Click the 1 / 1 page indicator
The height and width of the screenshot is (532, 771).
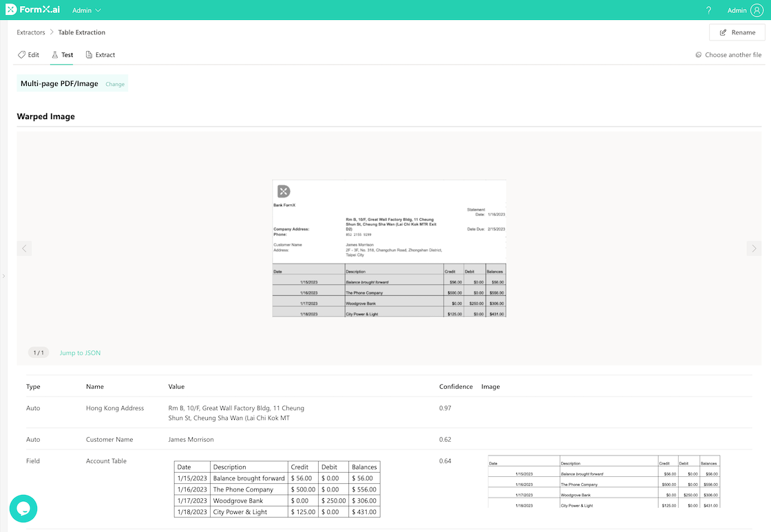38,353
